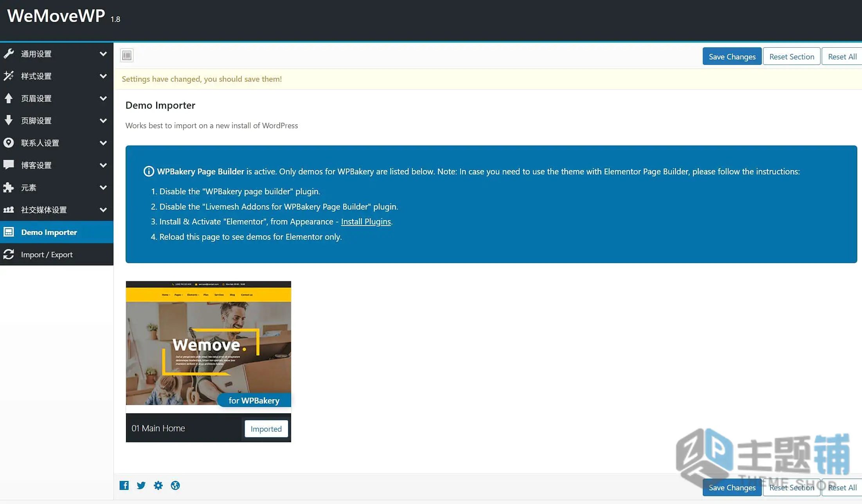Select Demo Importer in sidebar
Viewport: 862px width, 504px height.
(x=57, y=232)
